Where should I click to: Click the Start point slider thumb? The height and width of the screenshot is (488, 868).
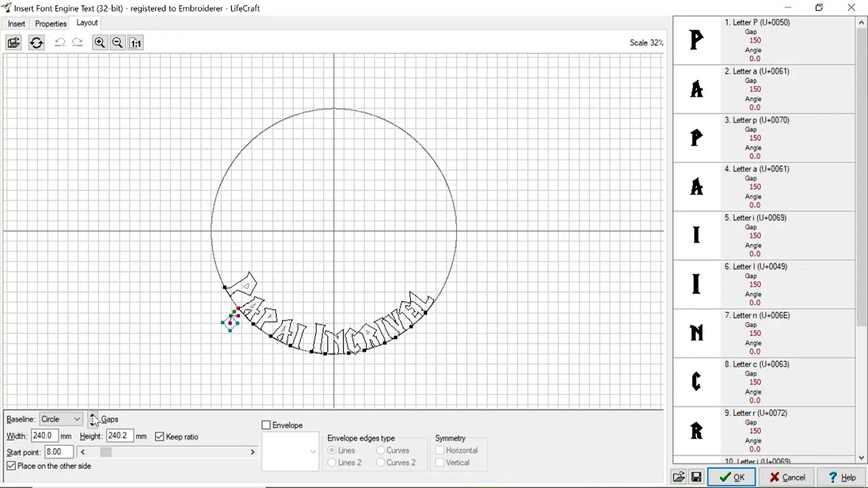(x=106, y=452)
